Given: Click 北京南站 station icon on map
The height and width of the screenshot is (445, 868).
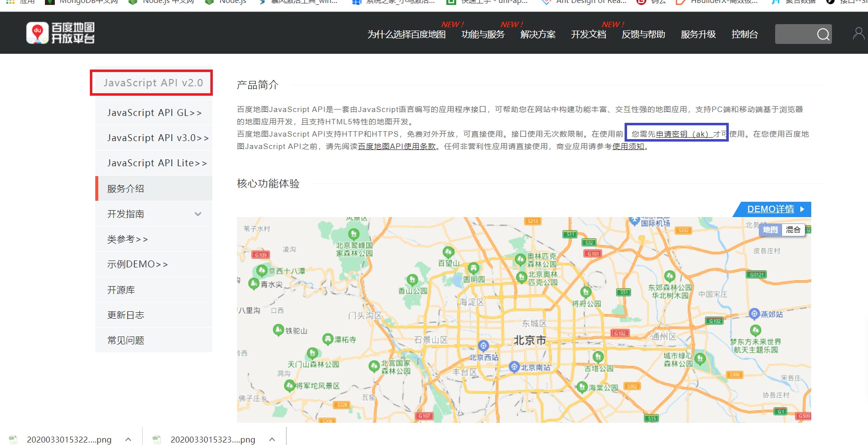Looking at the screenshot, I should coord(514,367).
